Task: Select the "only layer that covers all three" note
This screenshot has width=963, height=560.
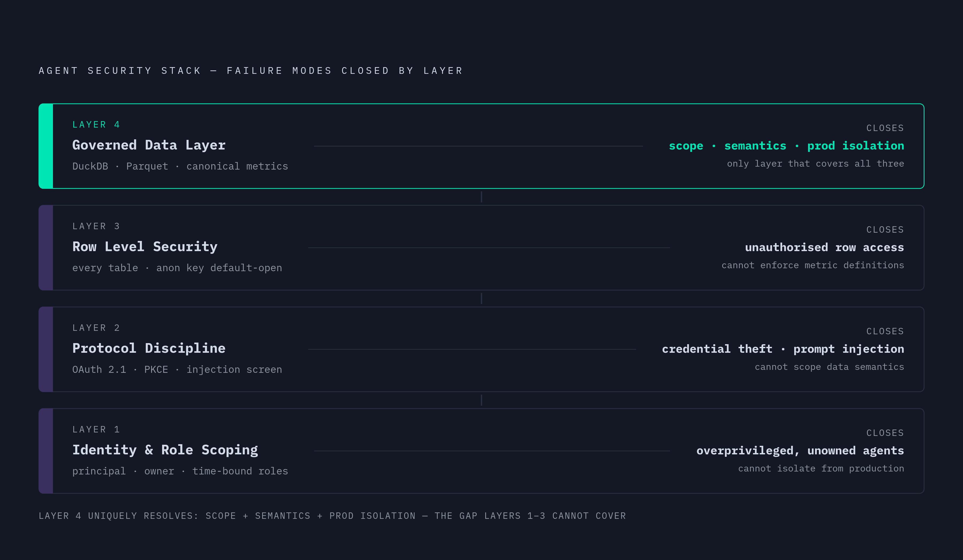Action: tap(816, 163)
